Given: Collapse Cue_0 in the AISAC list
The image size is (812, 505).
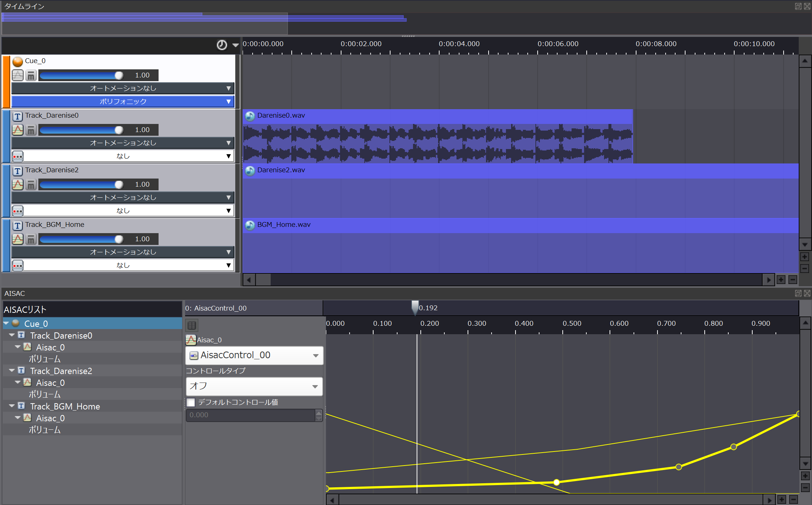Looking at the screenshot, I should click(6, 323).
